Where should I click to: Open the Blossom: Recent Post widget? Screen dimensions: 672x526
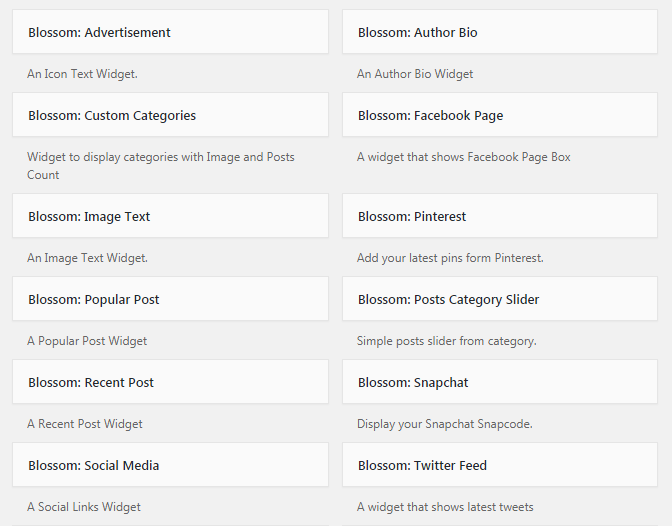tap(170, 383)
